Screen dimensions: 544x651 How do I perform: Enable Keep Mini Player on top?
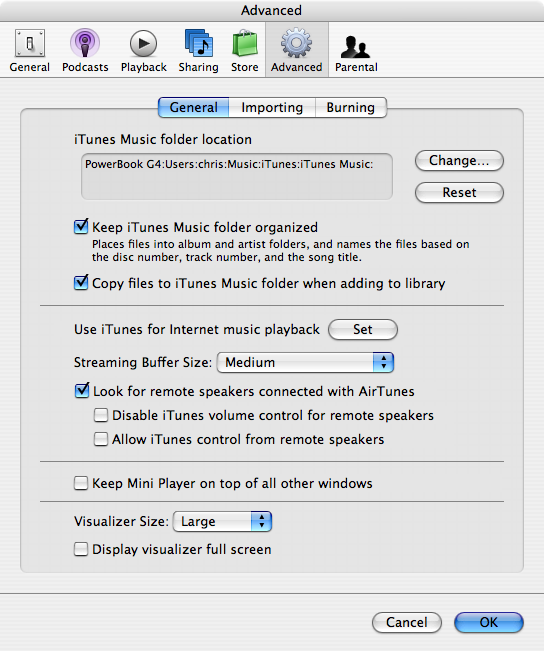81,483
